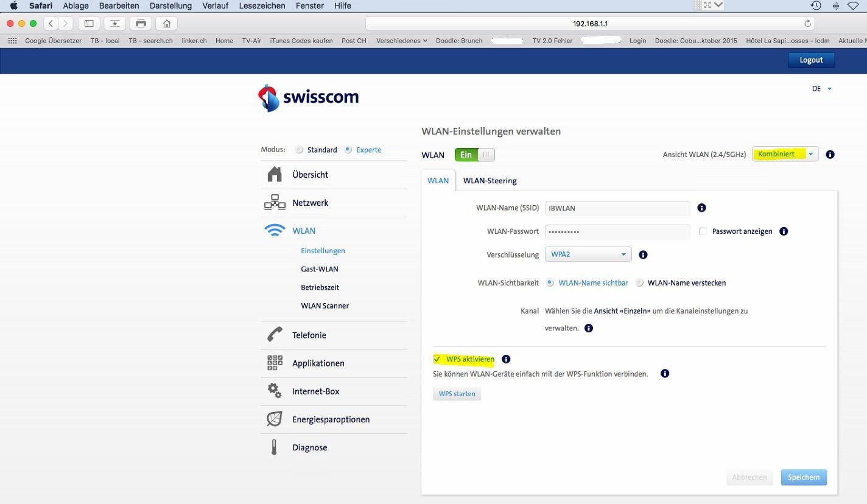This screenshot has height=504, width=867.
Task: Click the Abbrechen button
Action: 749,477
